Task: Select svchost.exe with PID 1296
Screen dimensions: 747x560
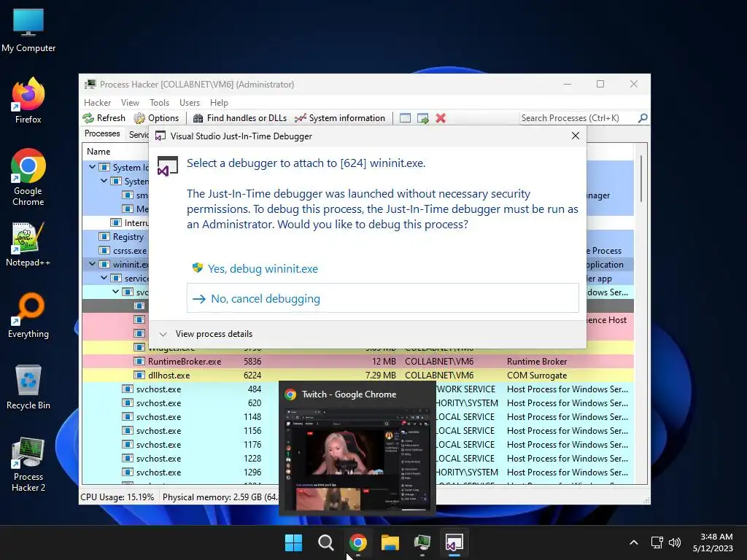Action: 181,472
